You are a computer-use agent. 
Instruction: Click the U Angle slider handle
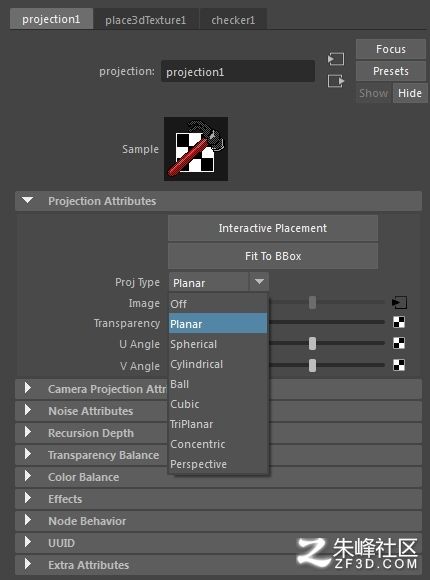pyautogui.click(x=312, y=344)
